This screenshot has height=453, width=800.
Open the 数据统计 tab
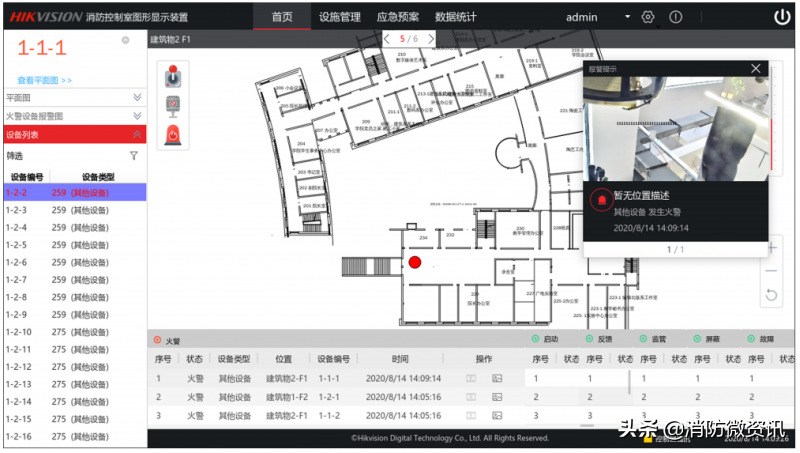[x=458, y=17]
